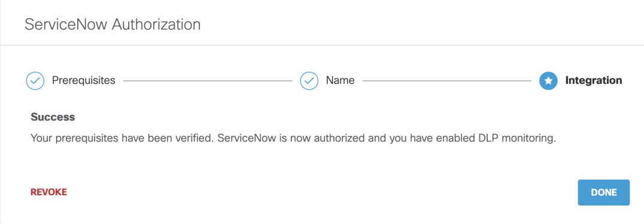Click the ServiceNow Authorization dialog title
The height and width of the screenshot is (224, 644).
point(113,25)
